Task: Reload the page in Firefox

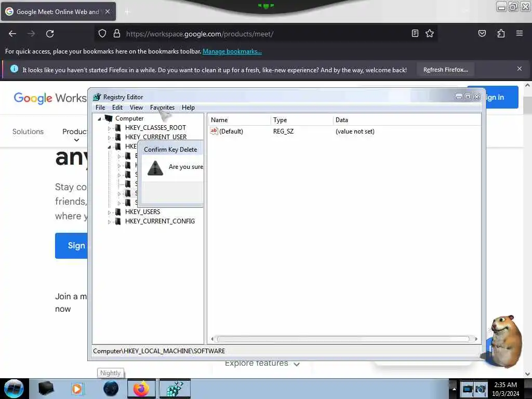Action: point(50,34)
